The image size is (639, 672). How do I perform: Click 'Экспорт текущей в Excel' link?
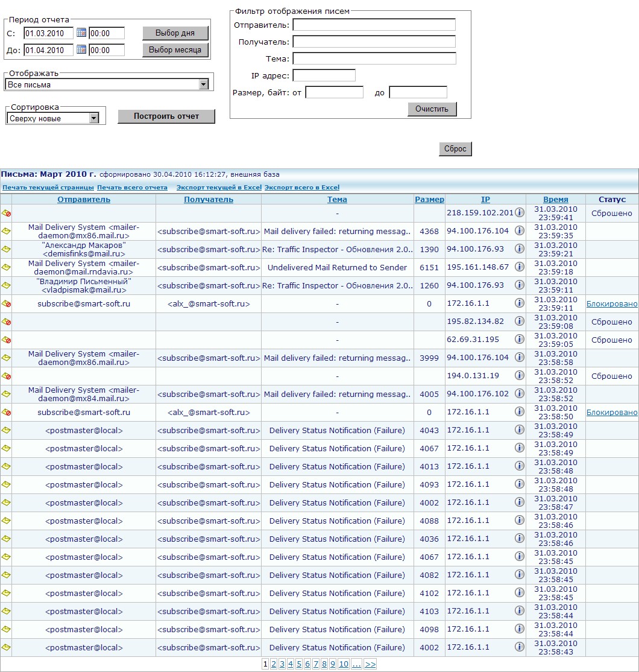click(219, 187)
